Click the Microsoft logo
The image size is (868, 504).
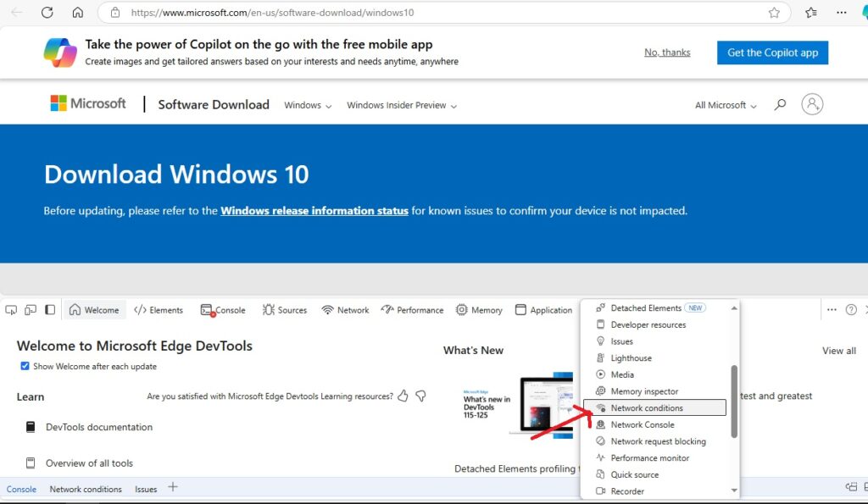pos(88,103)
